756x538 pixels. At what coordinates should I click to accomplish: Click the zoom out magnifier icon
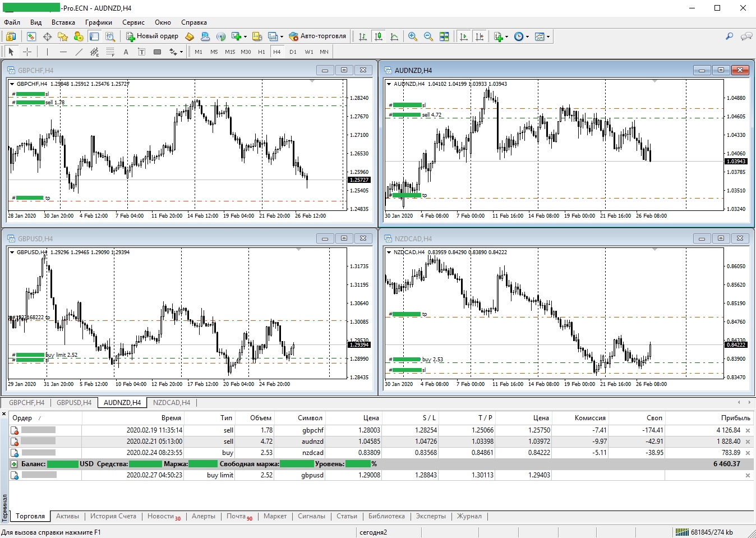pos(428,36)
